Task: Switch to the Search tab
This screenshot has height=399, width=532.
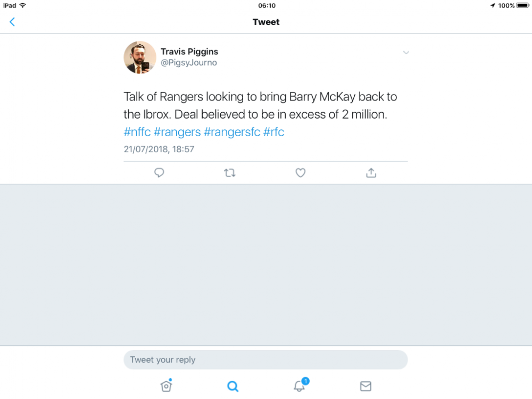Action: tap(232, 386)
